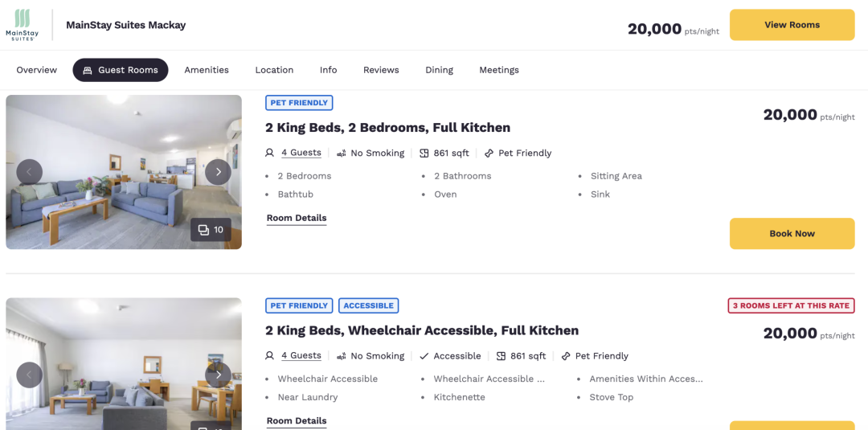
Task: Click the 4 Guests link in first room
Action: 301,153
